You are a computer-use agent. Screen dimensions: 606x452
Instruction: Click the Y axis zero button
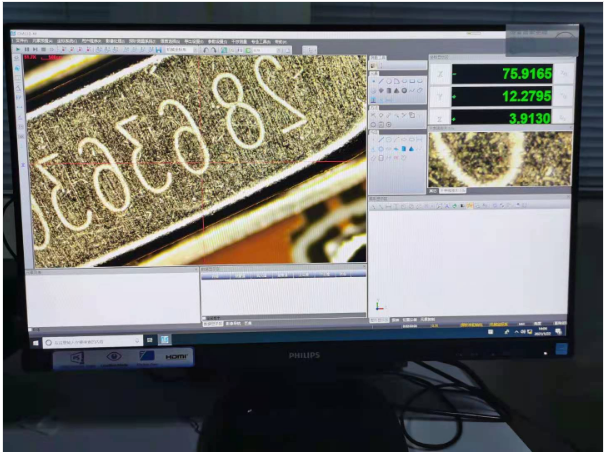coord(563,96)
